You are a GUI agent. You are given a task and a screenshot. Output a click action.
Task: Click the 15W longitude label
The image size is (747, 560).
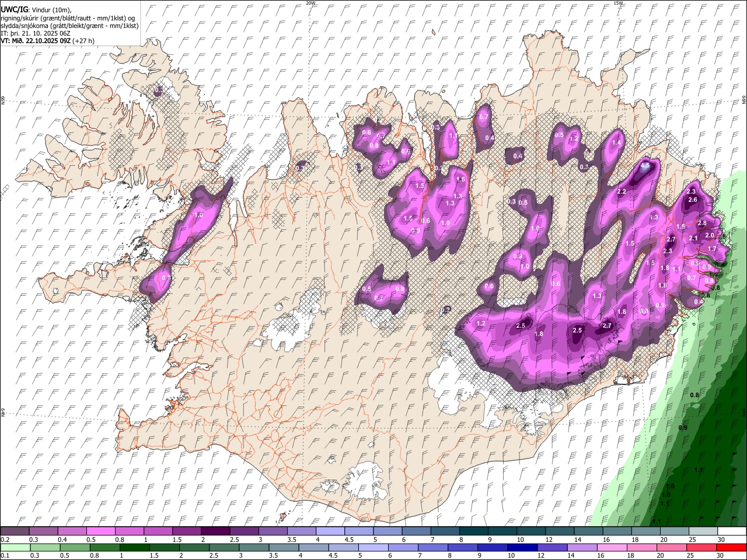[x=618, y=3]
